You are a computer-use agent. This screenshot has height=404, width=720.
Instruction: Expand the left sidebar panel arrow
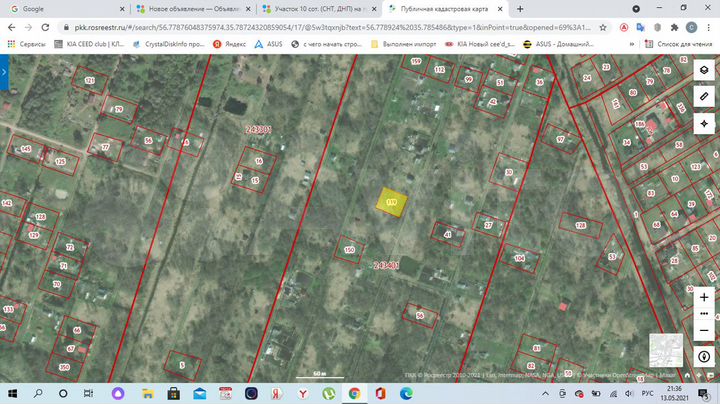5,72
